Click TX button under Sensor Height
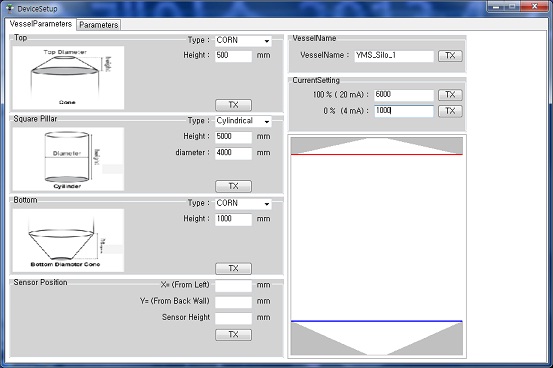This screenshot has height=368, width=553. tap(233, 334)
